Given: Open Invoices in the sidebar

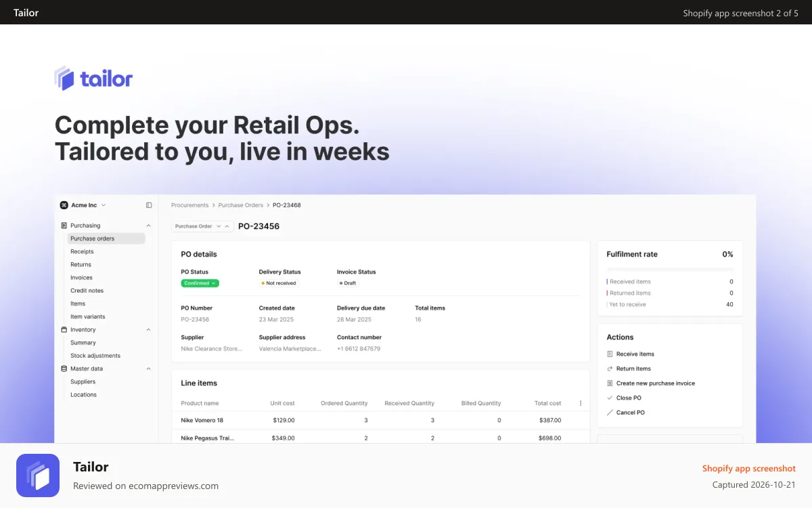Looking at the screenshot, I should pos(81,278).
